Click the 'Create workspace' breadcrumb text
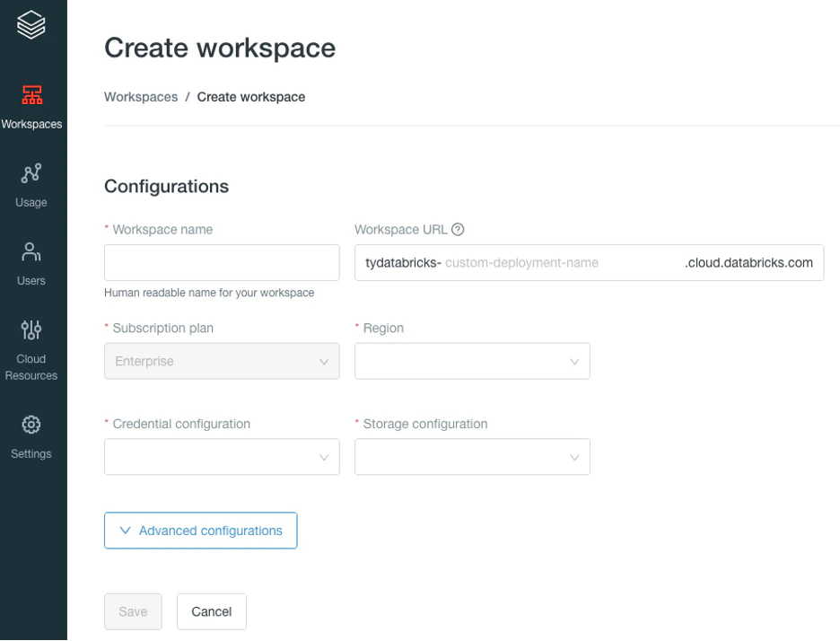This screenshot has width=840, height=641. pyautogui.click(x=251, y=97)
